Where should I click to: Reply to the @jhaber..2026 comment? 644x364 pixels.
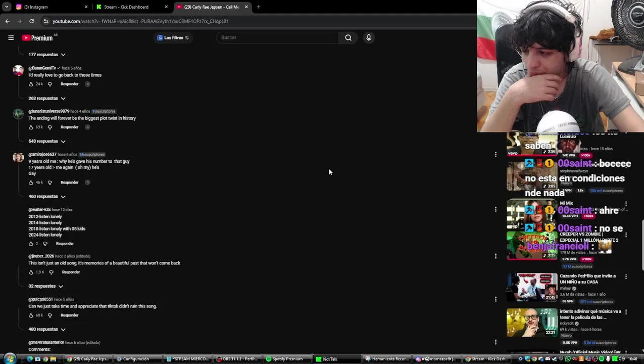tap(71, 272)
